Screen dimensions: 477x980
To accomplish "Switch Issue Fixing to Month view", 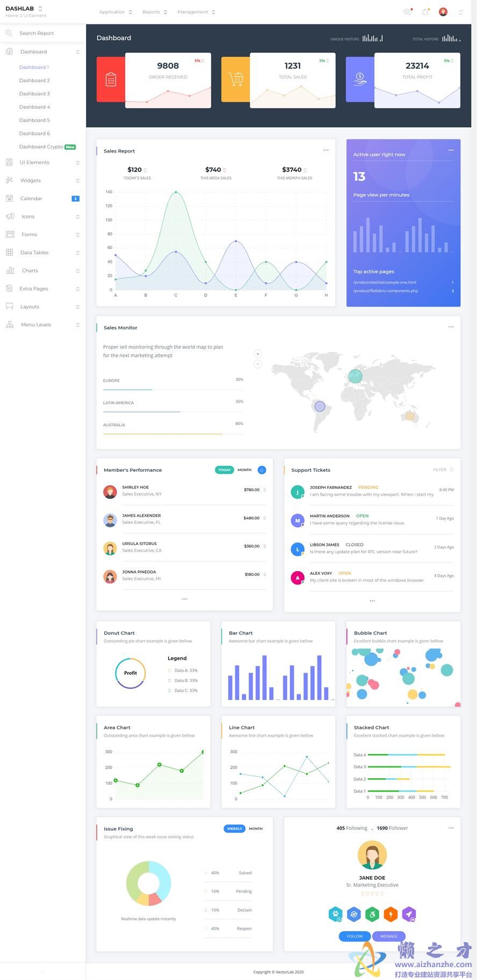I will pyautogui.click(x=256, y=829).
